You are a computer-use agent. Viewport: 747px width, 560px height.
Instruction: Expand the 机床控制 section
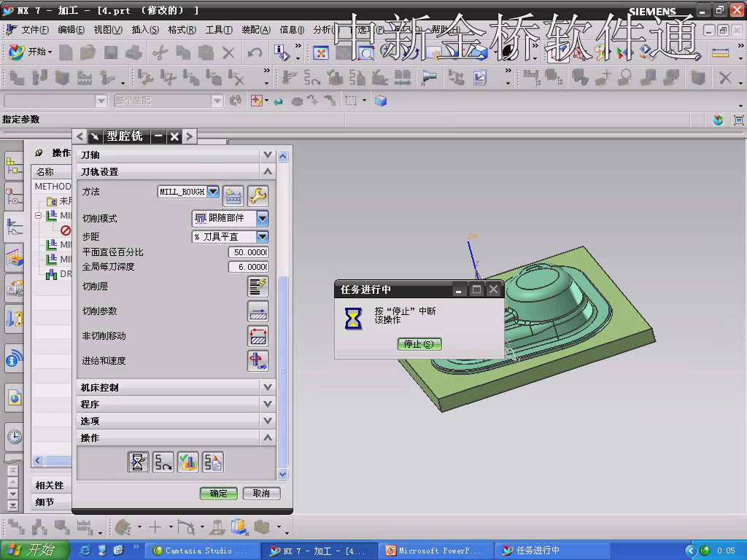(268, 387)
